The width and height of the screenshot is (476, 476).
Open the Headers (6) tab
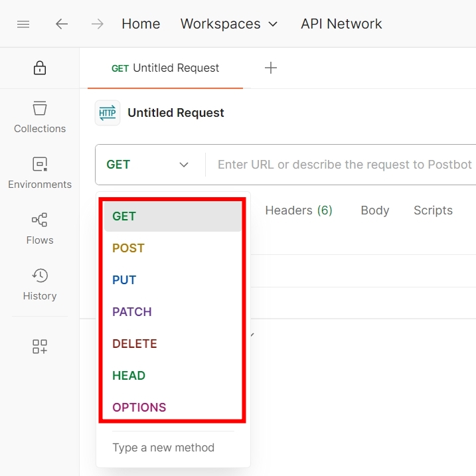(x=299, y=210)
